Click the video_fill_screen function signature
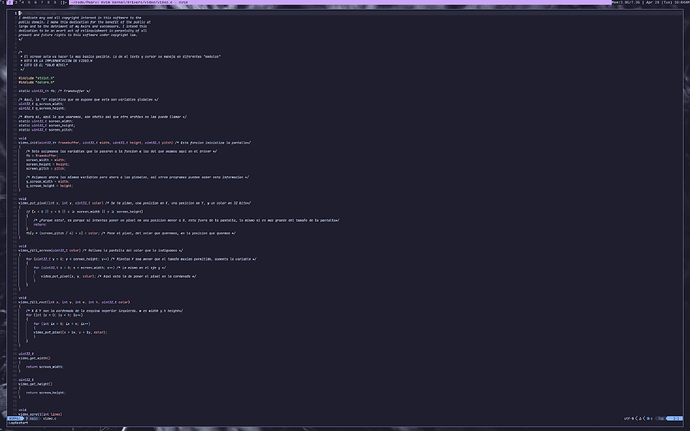This screenshot has height=431, width=690. [x=49, y=250]
